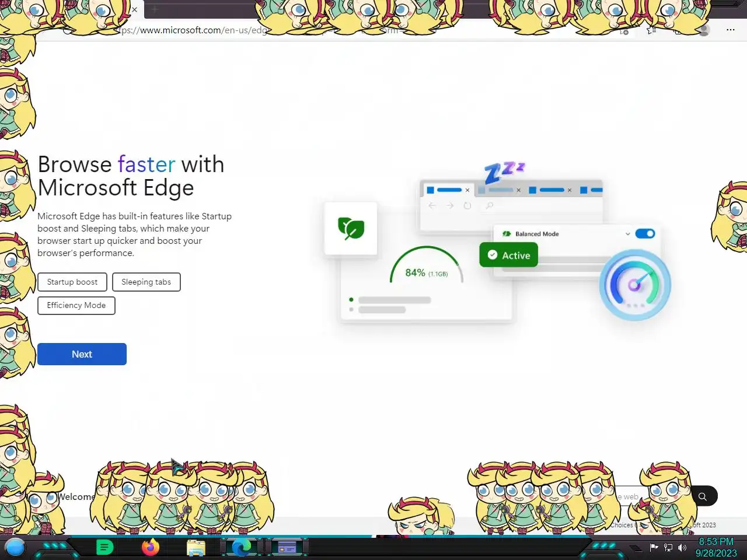The image size is (747, 560).
Task: Close the current Edge browser tab
Action: pyautogui.click(x=135, y=9)
